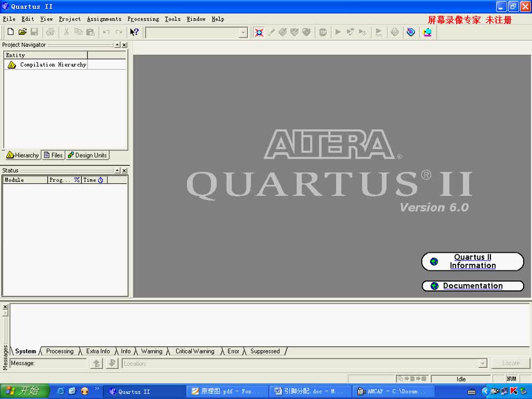Select the Info messages tab
The height and width of the screenshot is (399, 532).
tap(126, 351)
